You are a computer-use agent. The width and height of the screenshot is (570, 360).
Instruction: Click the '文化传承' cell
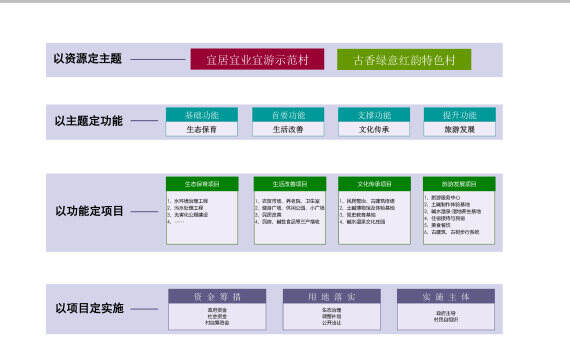coord(374,129)
